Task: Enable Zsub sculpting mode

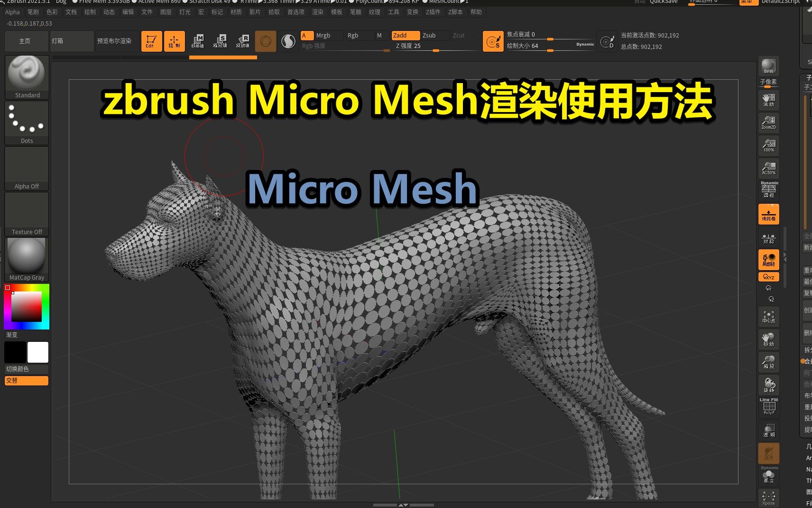Action: coord(432,35)
